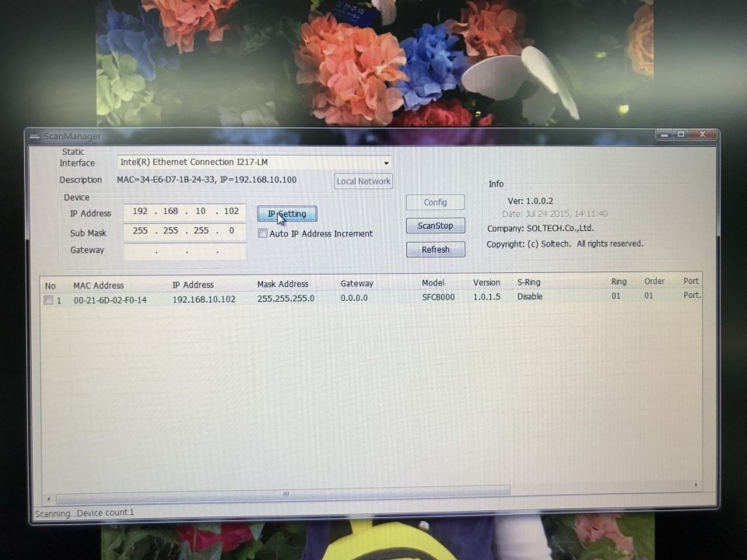Click the Local Network button

tap(363, 180)
